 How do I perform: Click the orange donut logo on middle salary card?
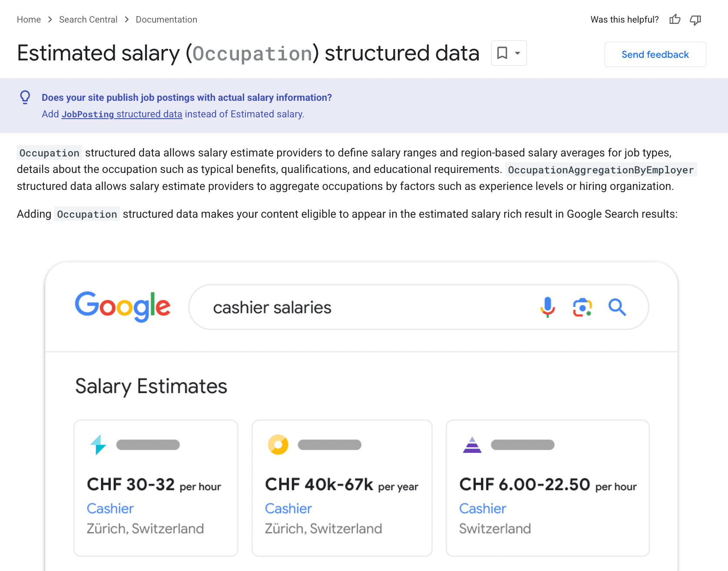click(278, 445)
